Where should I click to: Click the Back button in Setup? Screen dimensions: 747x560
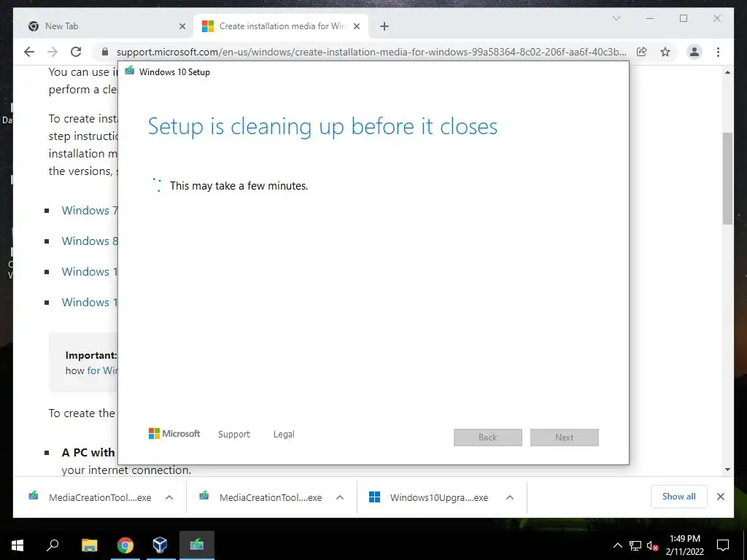488,437
